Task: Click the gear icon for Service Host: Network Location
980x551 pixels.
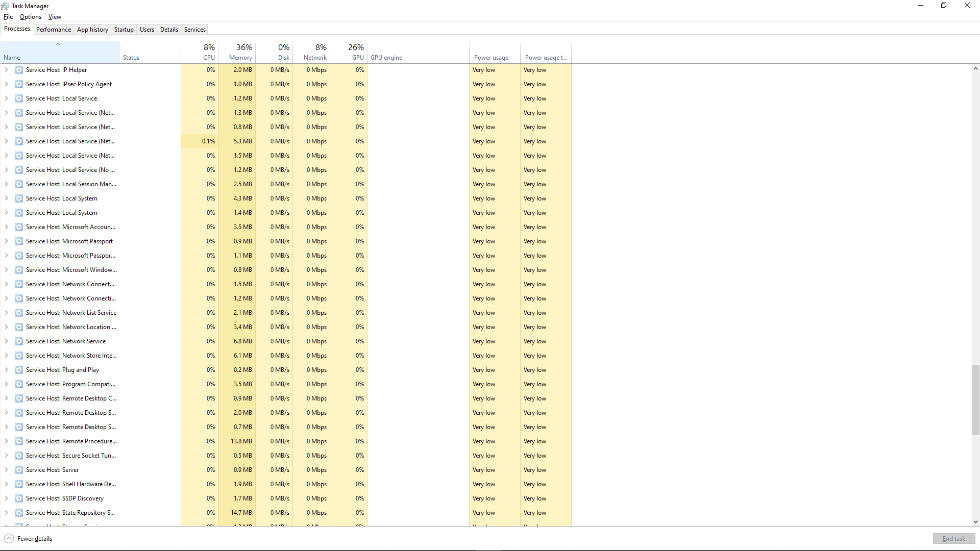Action: 19,327
